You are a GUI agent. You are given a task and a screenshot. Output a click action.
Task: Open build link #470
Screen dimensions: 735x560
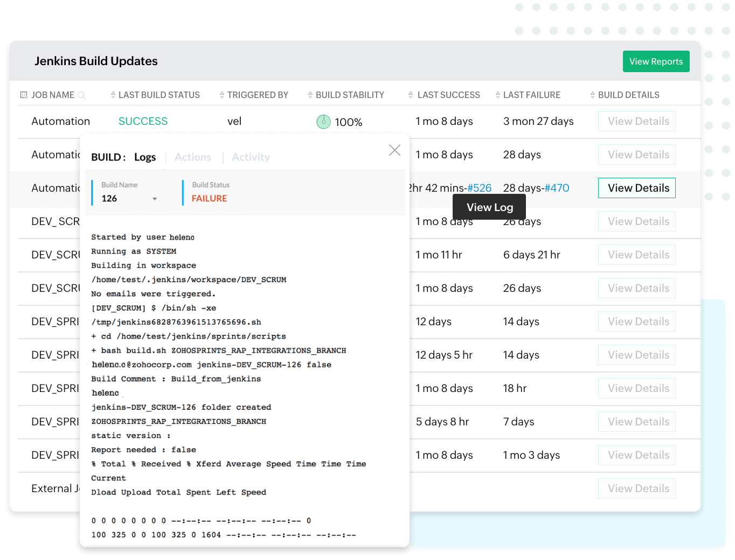point(557,188)
